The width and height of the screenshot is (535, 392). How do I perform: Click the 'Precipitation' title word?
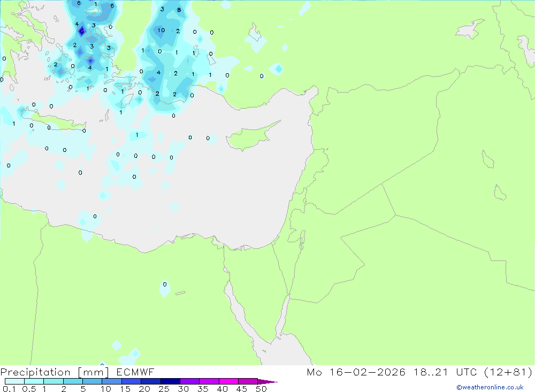(35, 372)
